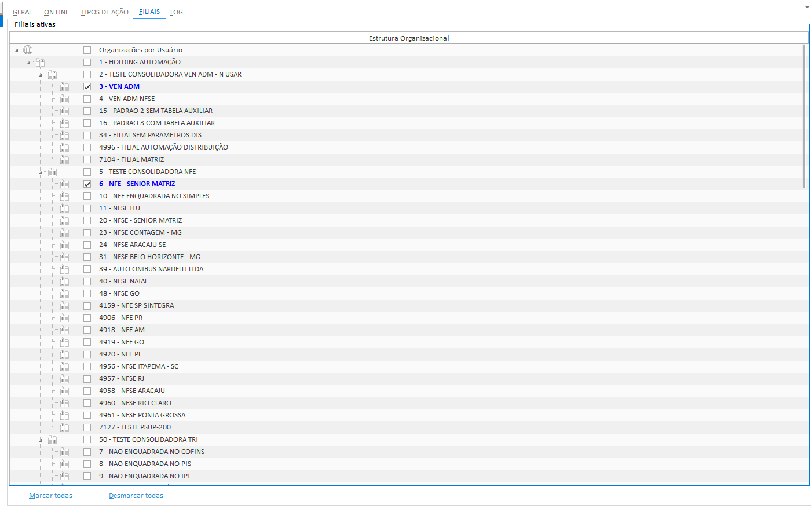The image size is (812, 506).
Task: Select the FILIAIS tab
Action: pyautogui.click(x=149, y=12)
